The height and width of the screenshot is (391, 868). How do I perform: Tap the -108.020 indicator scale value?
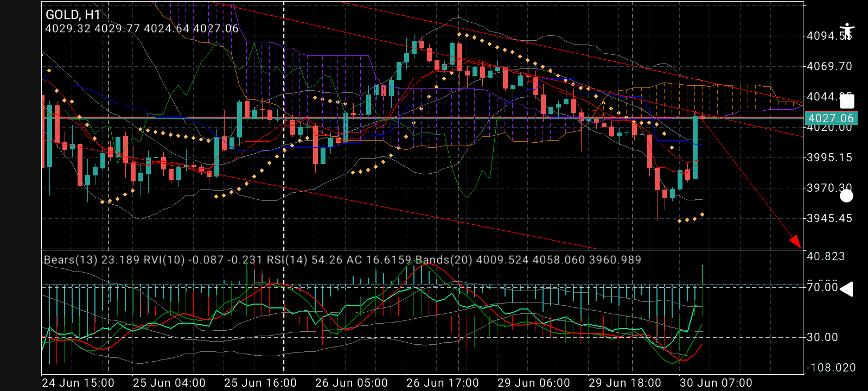coord(832,368)
